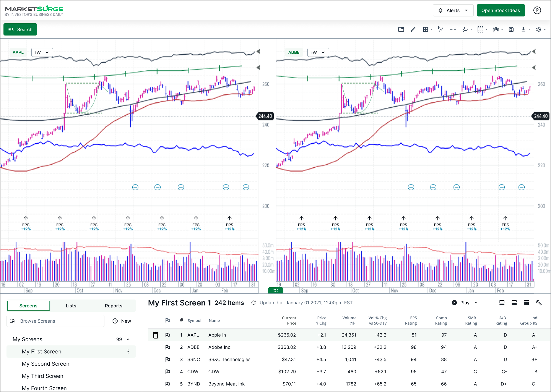
Task: Toggle flag on the AAPL row
Action: tap(168, 335)
